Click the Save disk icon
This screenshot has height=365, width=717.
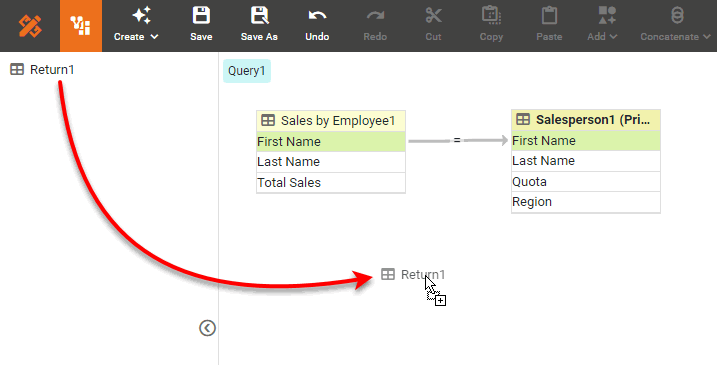coord(201,16)
